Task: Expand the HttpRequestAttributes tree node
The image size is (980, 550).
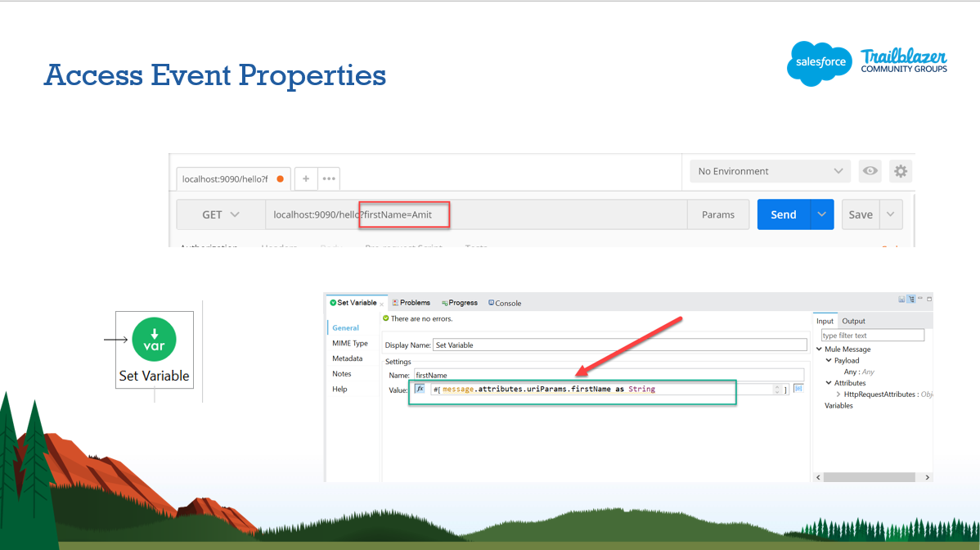Action: point(838,394)
